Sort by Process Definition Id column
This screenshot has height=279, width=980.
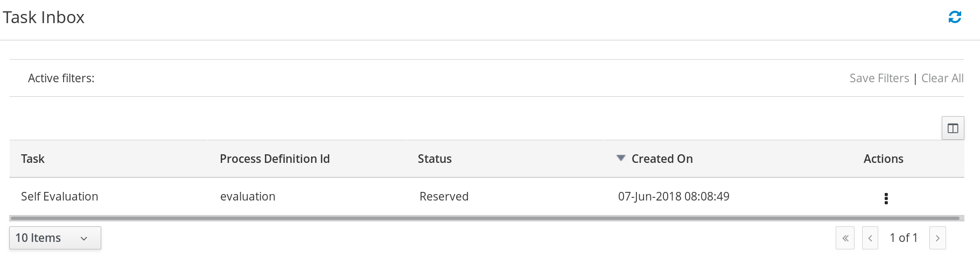pos(275,159)
